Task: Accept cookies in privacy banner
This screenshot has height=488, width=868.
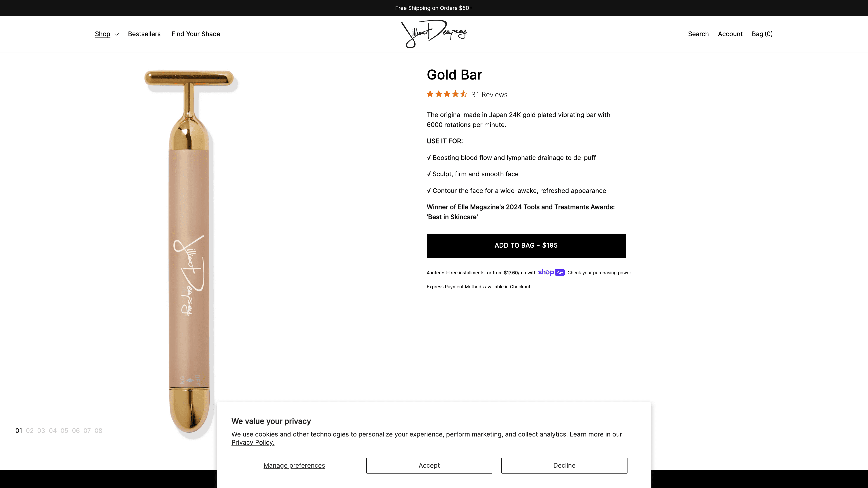Action: pos(429,465)
